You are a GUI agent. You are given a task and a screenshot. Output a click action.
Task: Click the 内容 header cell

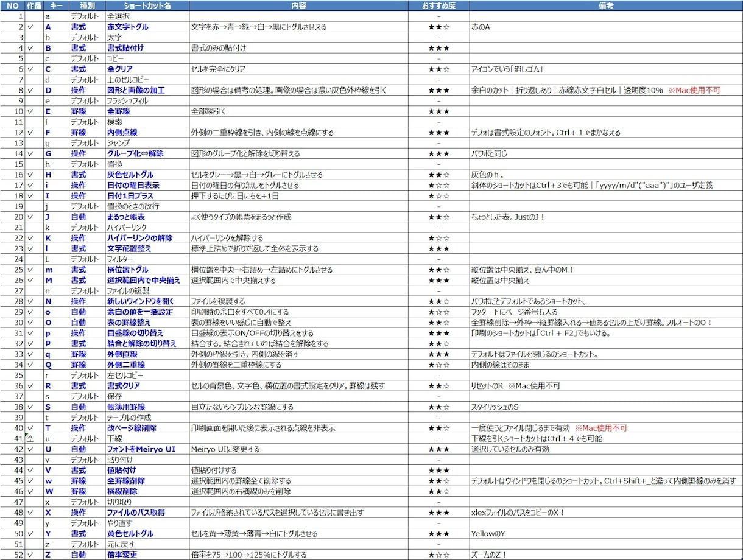(298, 5)
